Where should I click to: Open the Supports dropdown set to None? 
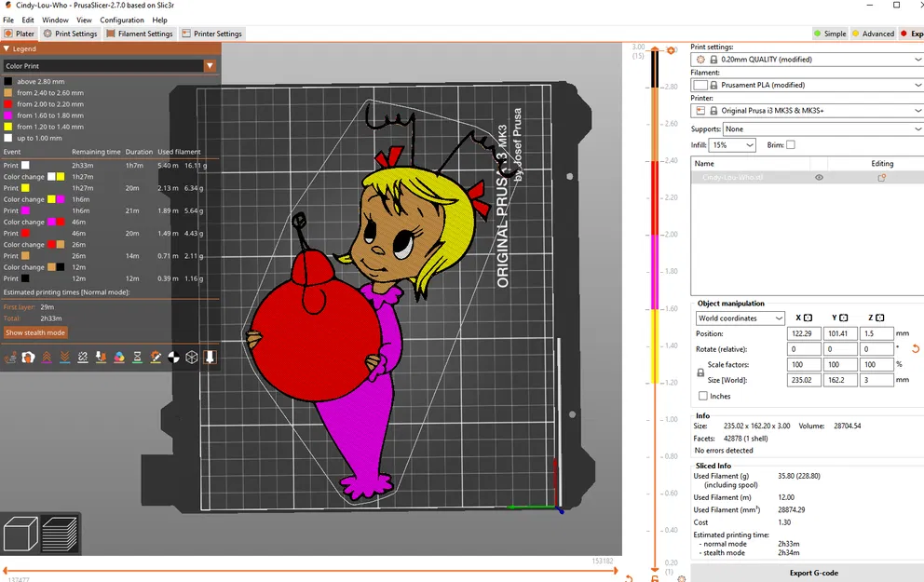[x=820, y=129]
